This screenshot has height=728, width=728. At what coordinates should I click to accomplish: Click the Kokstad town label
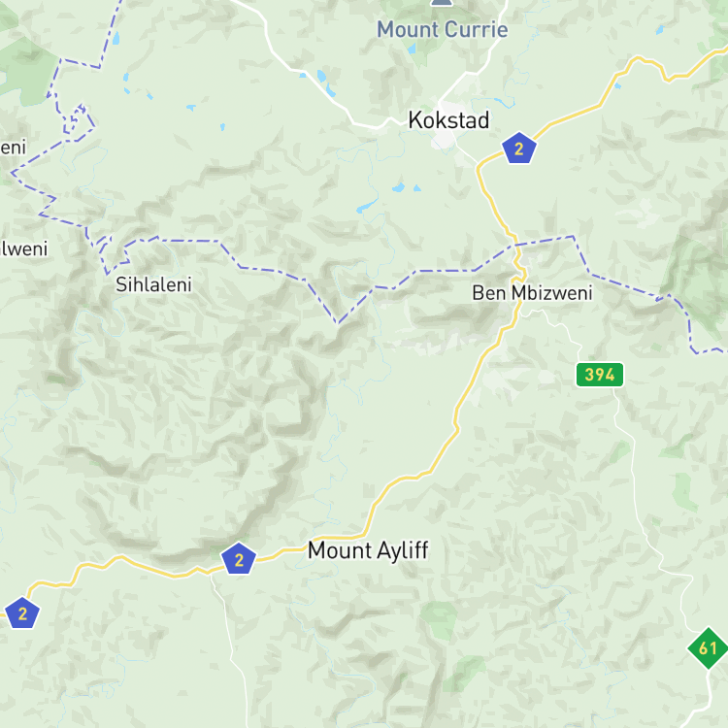(x=448, y=120)
